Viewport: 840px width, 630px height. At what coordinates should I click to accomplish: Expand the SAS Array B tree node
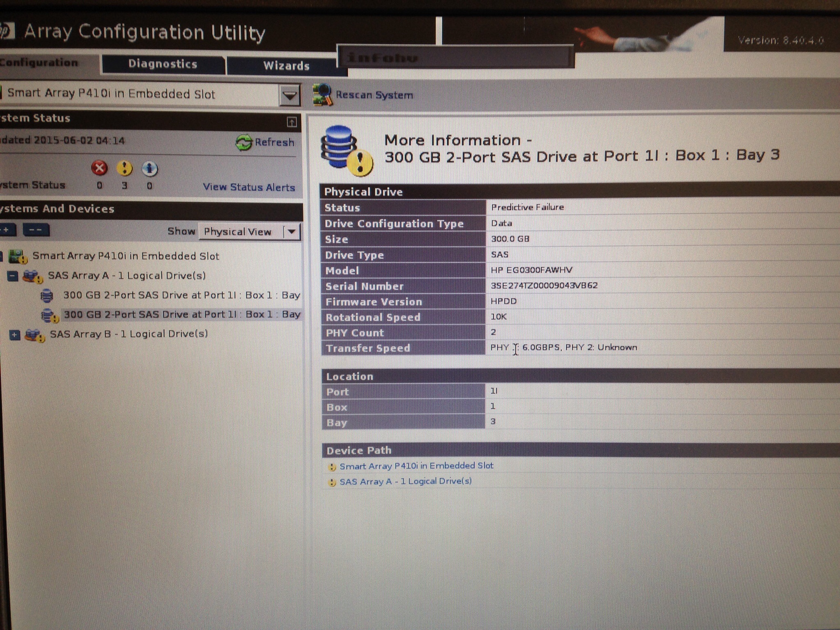pyautogui.click(x=14, y=335)
